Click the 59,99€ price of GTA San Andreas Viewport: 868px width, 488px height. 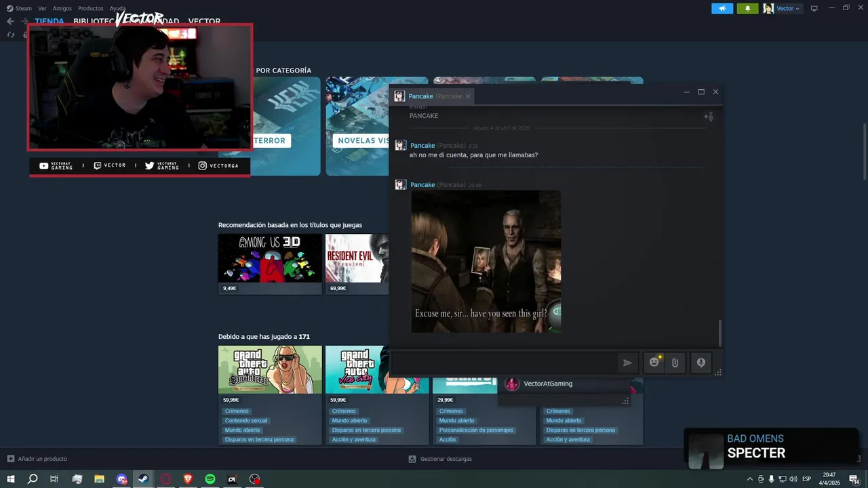point(231,400)
